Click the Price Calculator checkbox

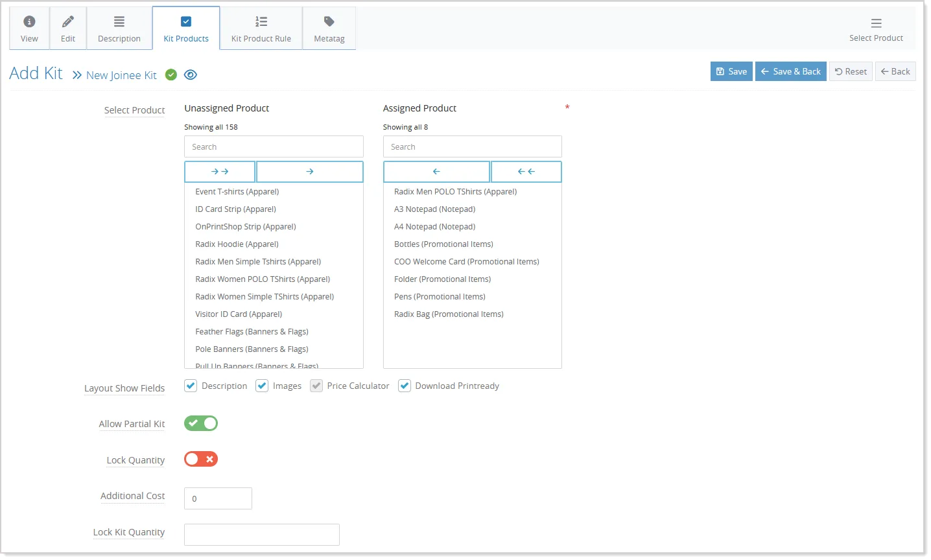click(x=316, y=386)
